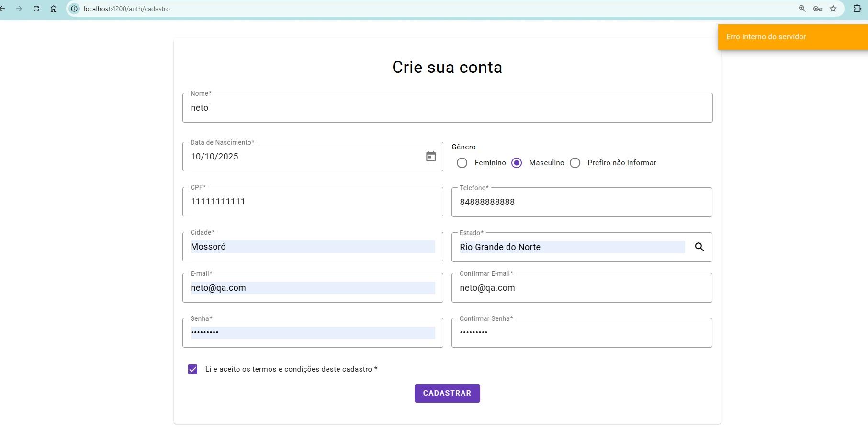Reload the cadastro page
This screenshot has height=431, width=868.
point(36,8)
